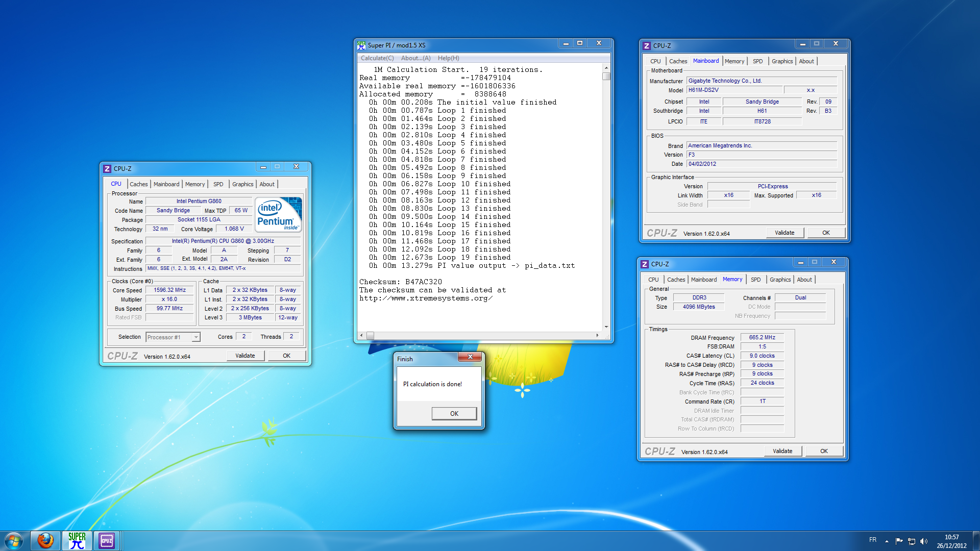Click Super PI horizontal scrollbar left arrow
Image resolution: width=980 pixels, height=551 pixels.
pyautogui.click(x=362, y=335)
